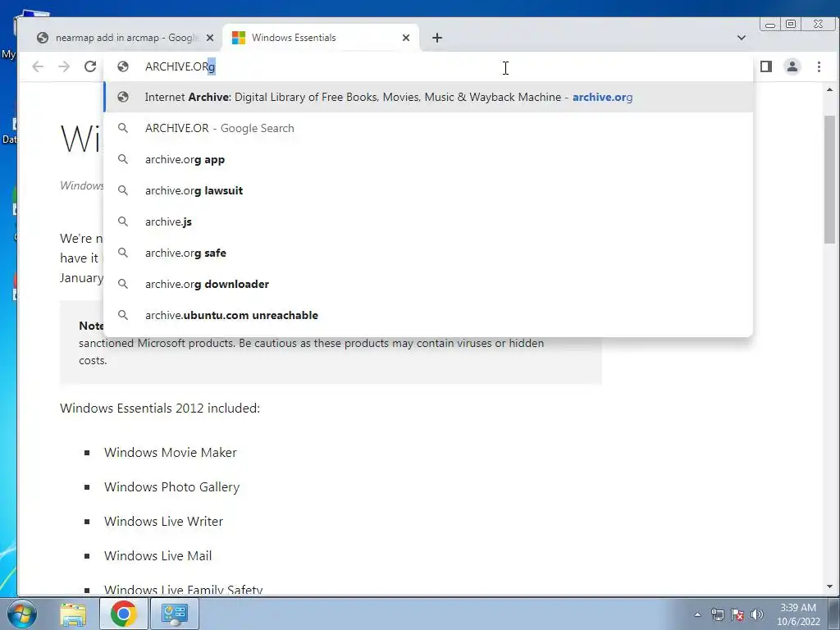Image resolution: width=840 pixels, height=630 pixels.
Task: Open the clock showing 3:39 AM
Action: pos(798,614)
